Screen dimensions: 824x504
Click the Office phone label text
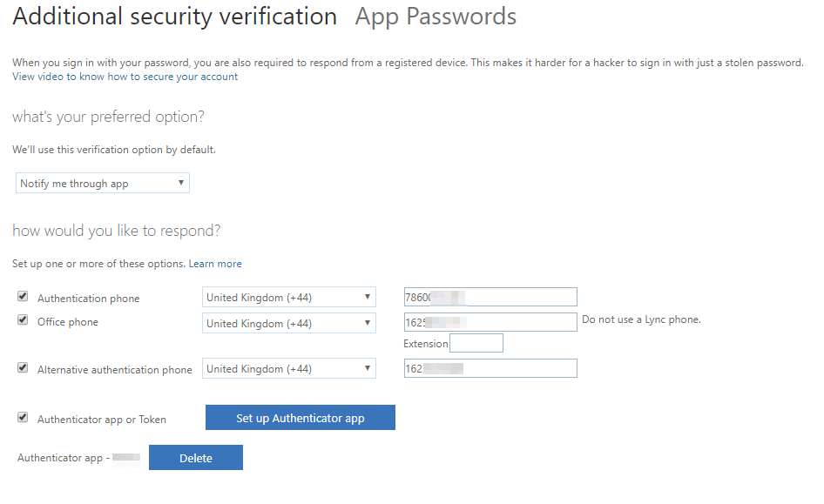(68, 322)
